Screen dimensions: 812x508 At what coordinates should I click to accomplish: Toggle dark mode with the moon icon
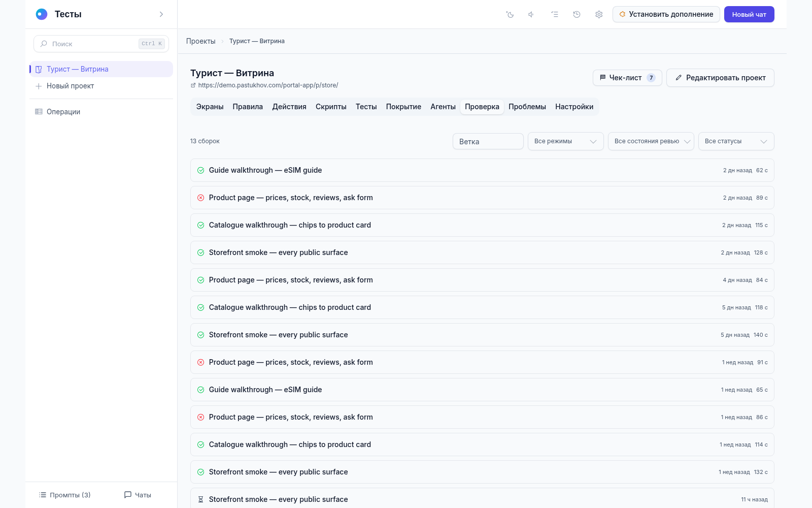(510, 14)
